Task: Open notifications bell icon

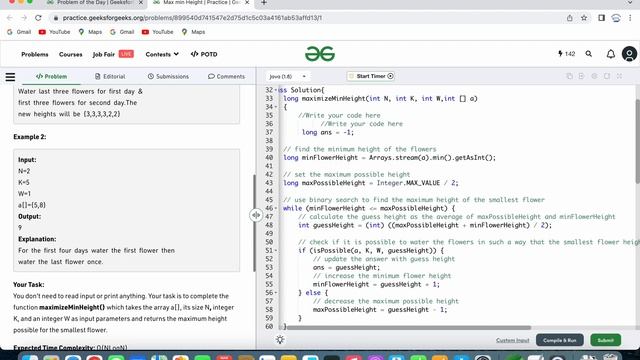Action: (x=611, y=54)
